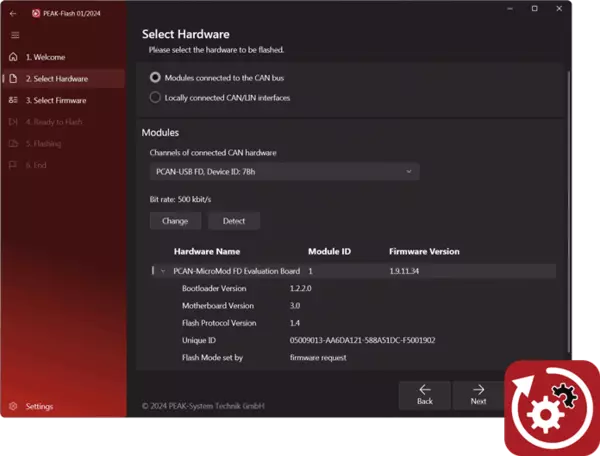Maximize the PEAK-Flash window

tap(535, 8)
